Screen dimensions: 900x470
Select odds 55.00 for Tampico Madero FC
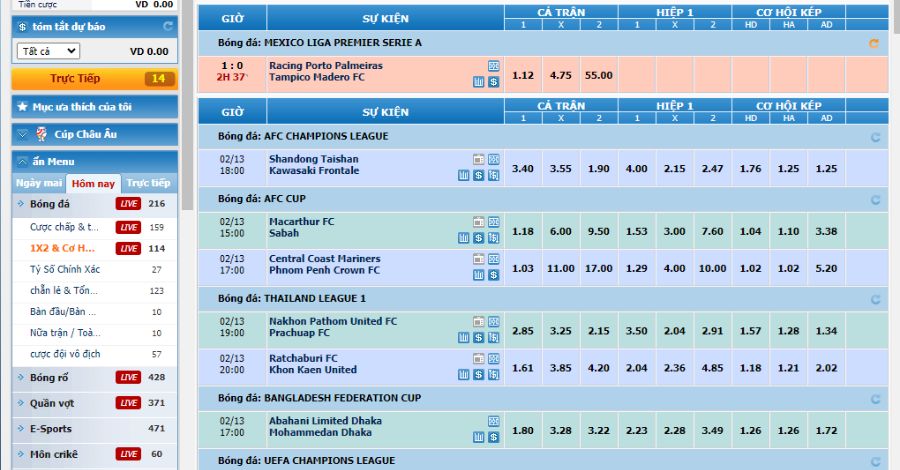point(599,75)
